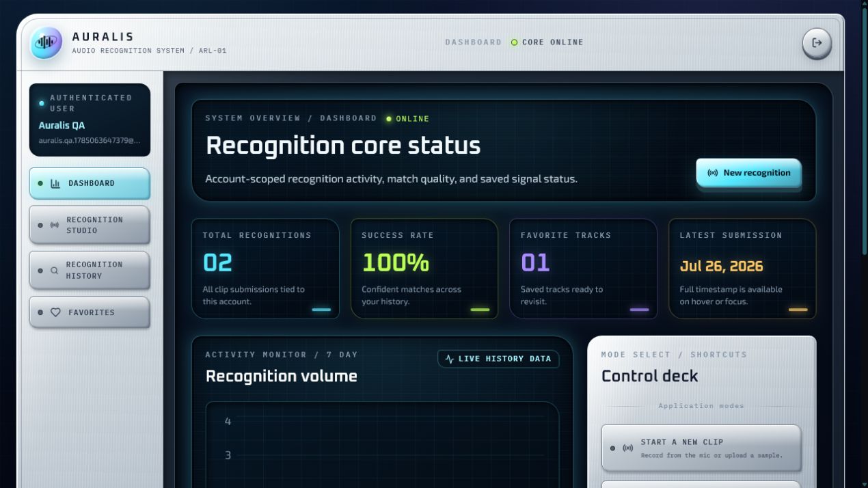868x488 pixels.
Task: Click the '02' total recognitions value
Action: [x=217, y=263]
